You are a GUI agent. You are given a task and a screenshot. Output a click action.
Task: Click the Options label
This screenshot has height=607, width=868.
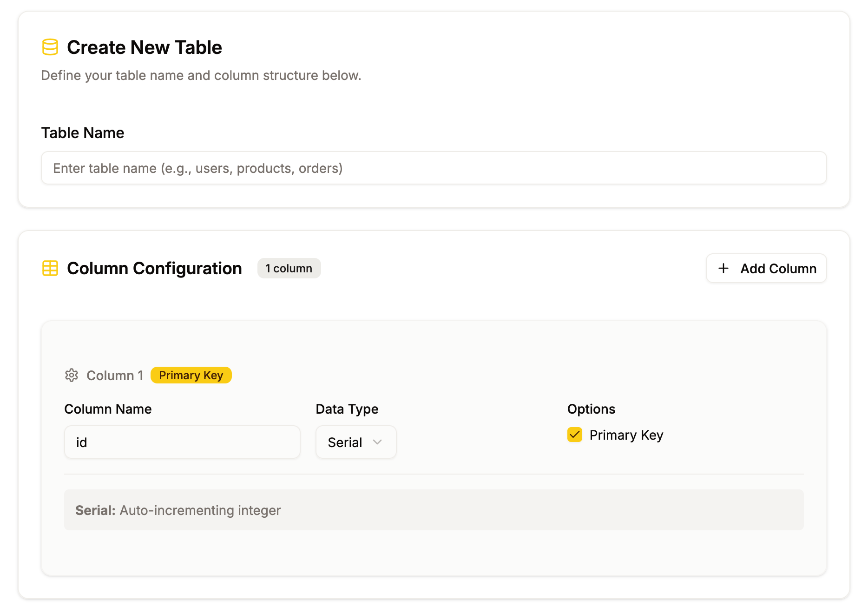point(591,409)
